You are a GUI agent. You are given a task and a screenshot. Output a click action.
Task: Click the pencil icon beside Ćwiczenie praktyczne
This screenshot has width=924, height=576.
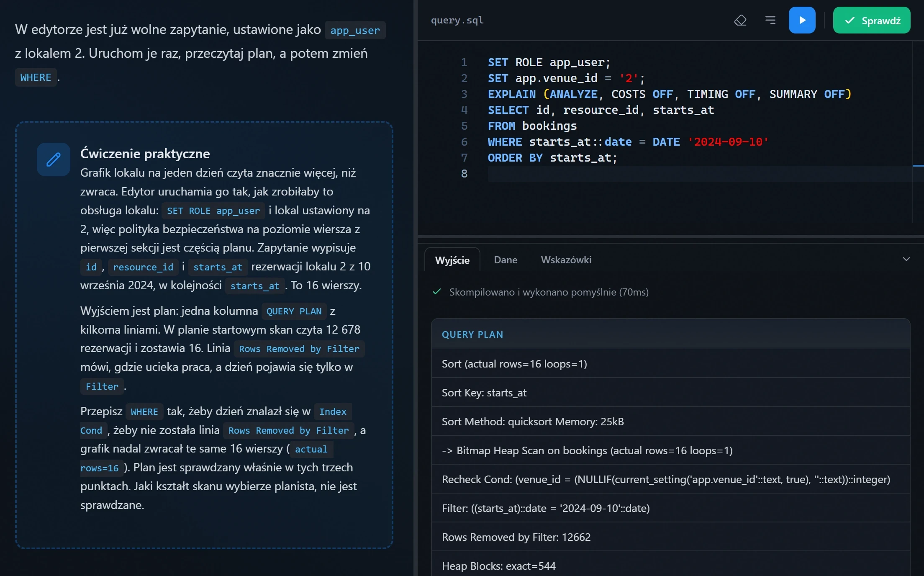pos(54,159)
